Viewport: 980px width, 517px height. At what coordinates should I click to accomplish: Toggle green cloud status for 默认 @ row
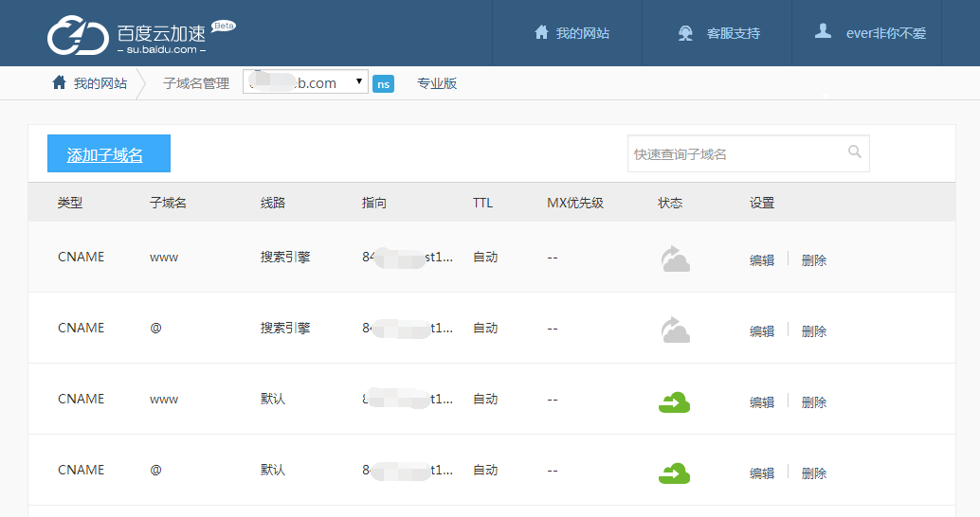click(674, 472)
